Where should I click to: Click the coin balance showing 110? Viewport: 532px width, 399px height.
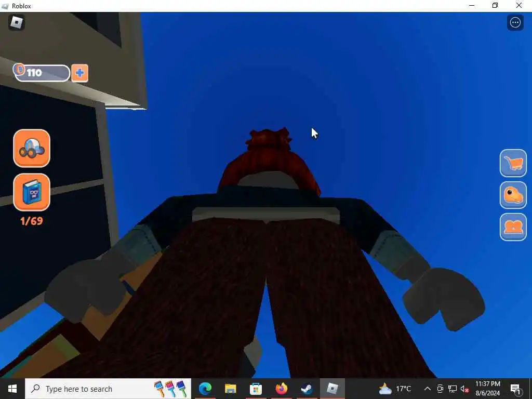tap(42, 73)
